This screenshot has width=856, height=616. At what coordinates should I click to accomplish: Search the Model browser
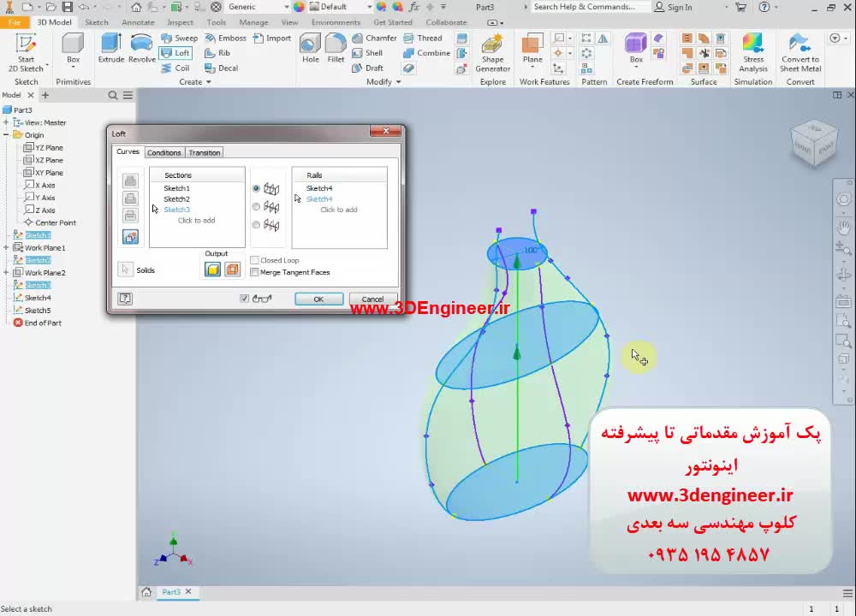[x=112, y=96]
